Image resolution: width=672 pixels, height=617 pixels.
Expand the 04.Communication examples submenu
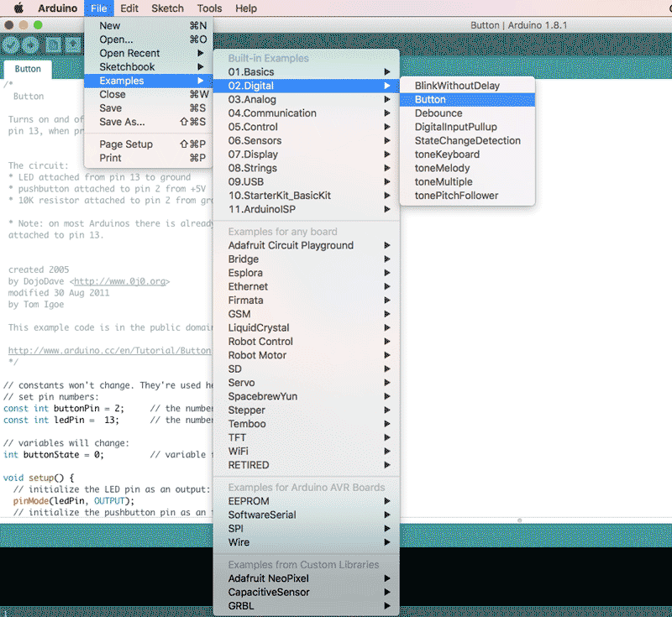coord(307,113)
